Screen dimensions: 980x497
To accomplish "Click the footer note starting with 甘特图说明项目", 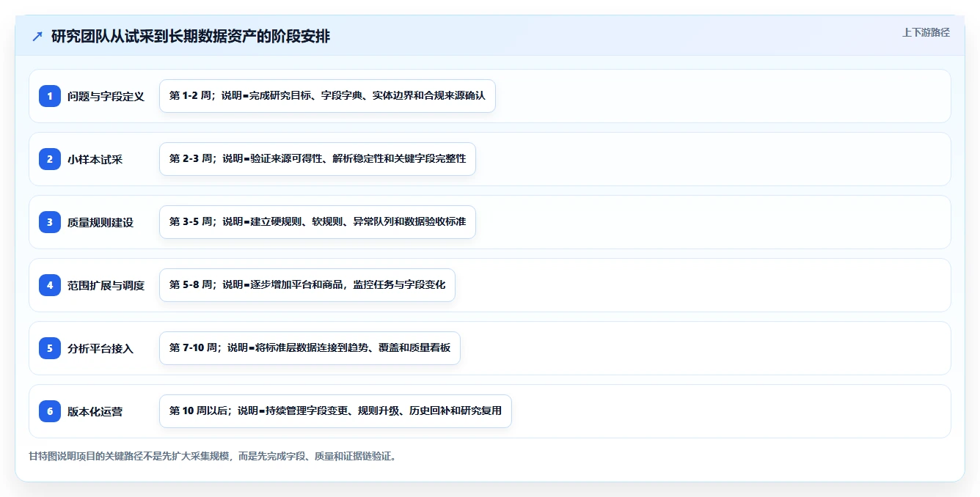I will [x=213, y=456].
